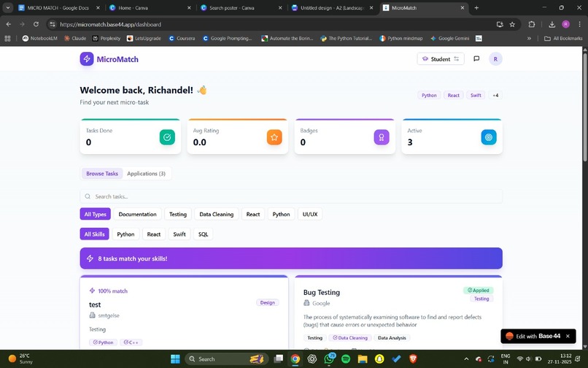Open Windows Start menu
588x368 pixels.
175,359
